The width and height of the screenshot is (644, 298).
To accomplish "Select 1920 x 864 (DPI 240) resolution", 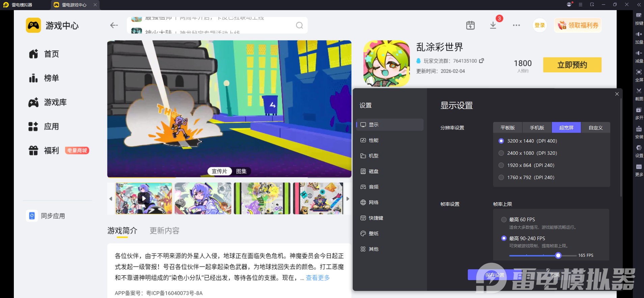I will (501, 165).
